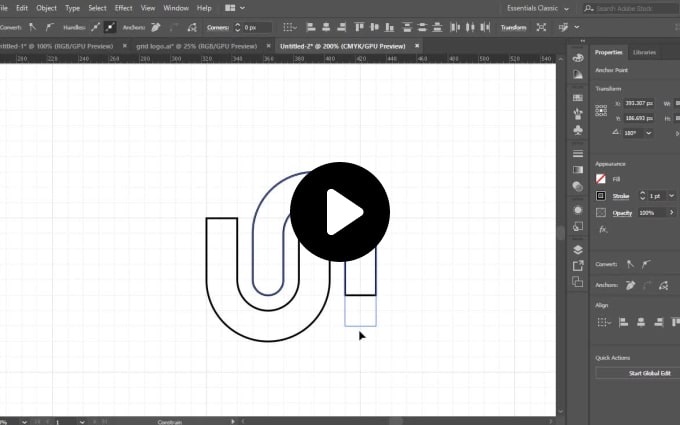
Task: Open the rotation angle dropdown
Action: (649, 133)
